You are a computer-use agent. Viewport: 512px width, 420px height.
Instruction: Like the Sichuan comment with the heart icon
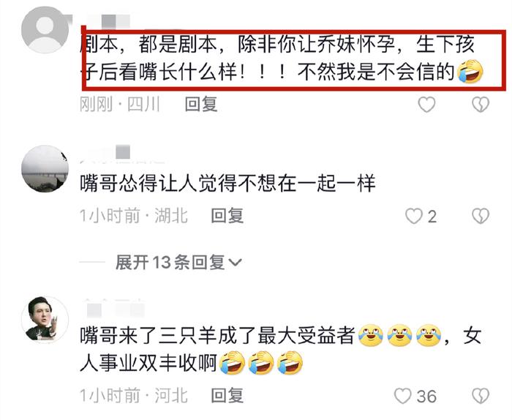pos(426,105)
